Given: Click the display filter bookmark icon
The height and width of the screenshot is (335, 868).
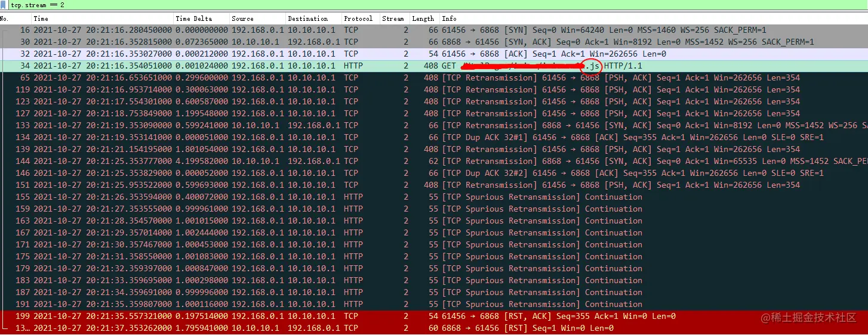Looking at the screenshot, I should click(4, 5).
